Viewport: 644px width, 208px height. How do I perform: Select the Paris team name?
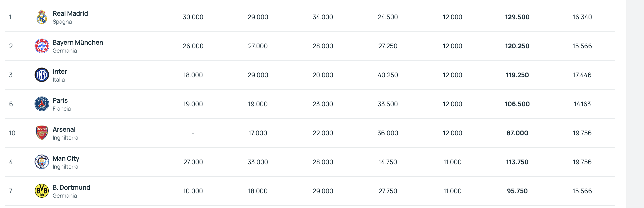click(60, 101)
